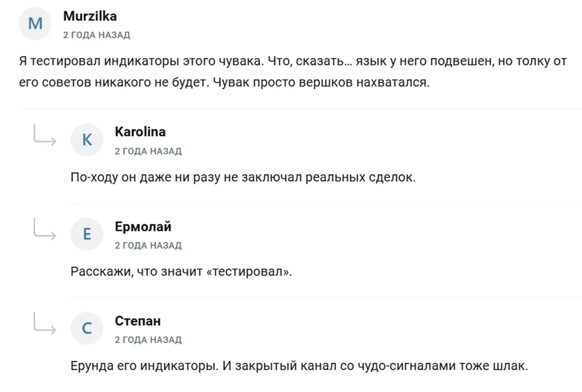Click Karolina's round 'K' avatar
This screenshot has width=582, height=392.
87,139
